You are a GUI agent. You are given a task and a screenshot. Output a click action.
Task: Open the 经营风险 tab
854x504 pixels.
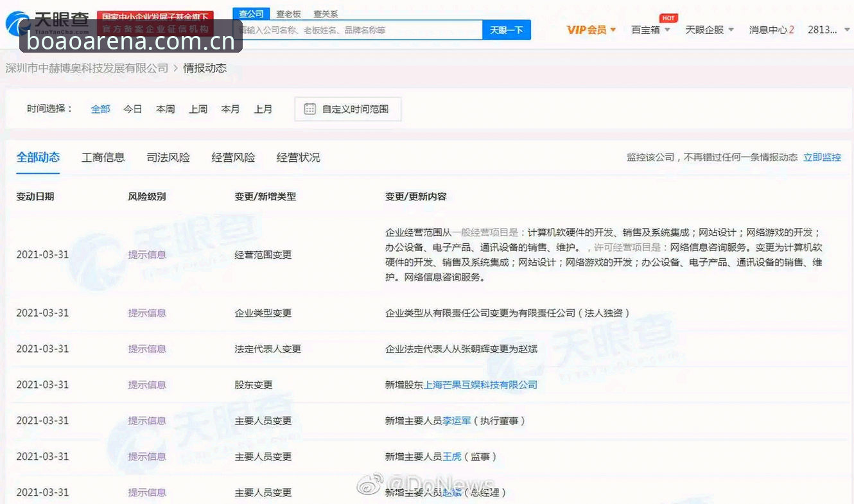click(233, 157)
